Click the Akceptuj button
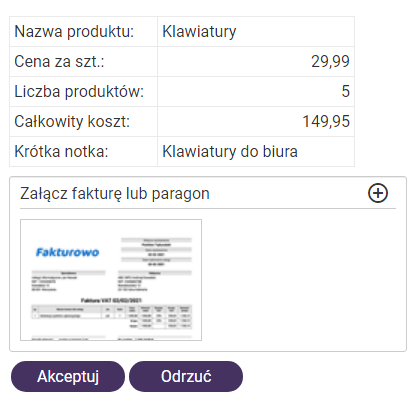Viewport: 415px width, 403px height. coord(68,376)
